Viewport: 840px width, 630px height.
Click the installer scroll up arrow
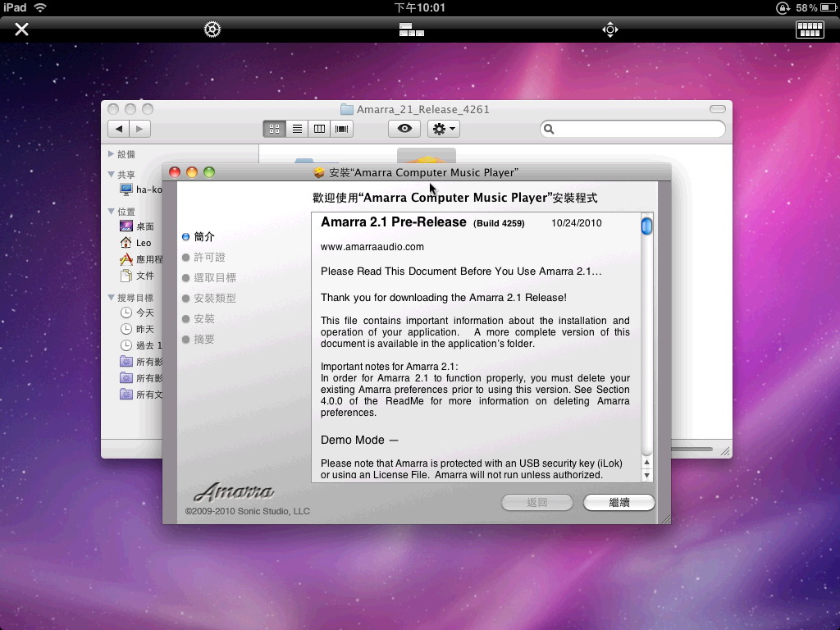point(646,463)
